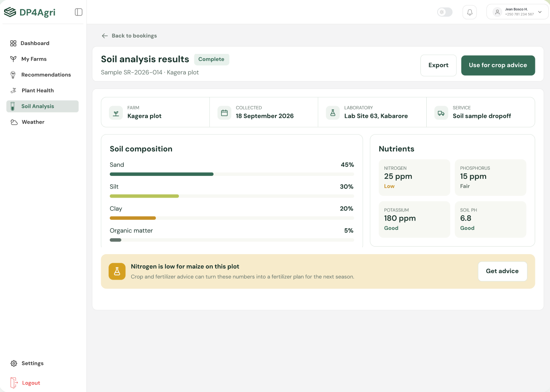
Task: Click the back arrow icon
Action: (x=104, y=36)
